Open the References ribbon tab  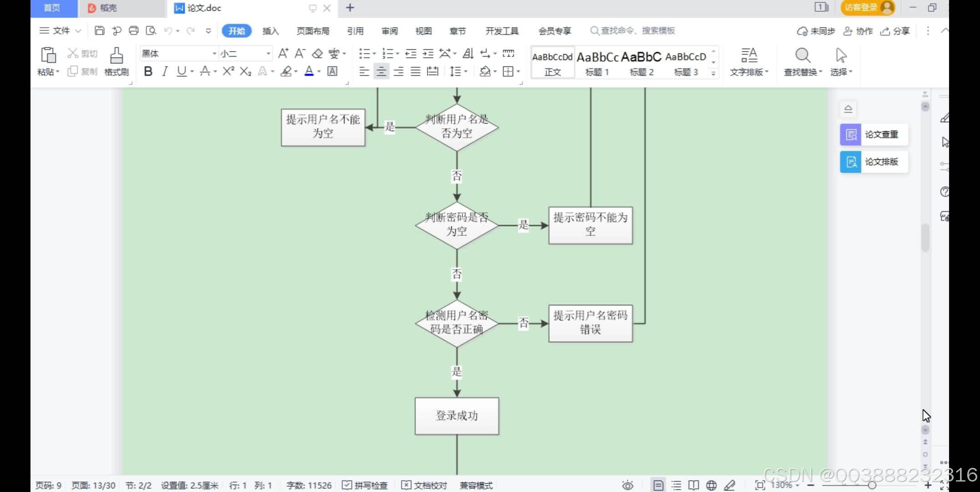click(355, 31)
